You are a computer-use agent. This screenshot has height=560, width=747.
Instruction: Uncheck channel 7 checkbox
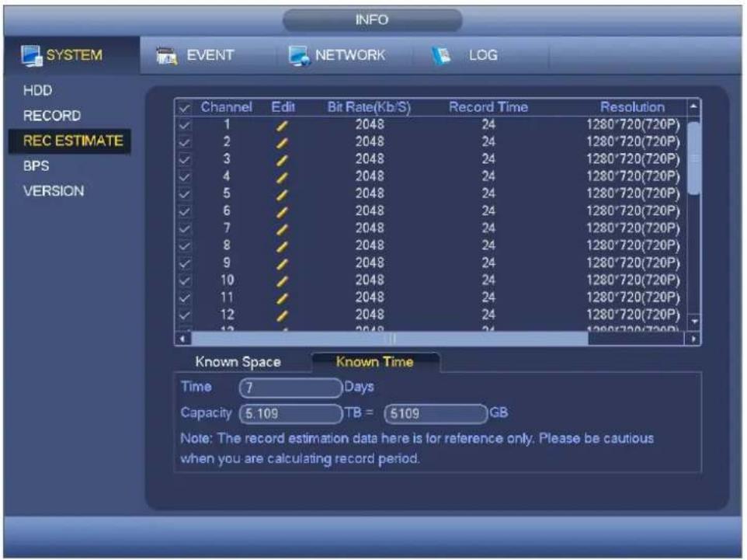point(184,229)
